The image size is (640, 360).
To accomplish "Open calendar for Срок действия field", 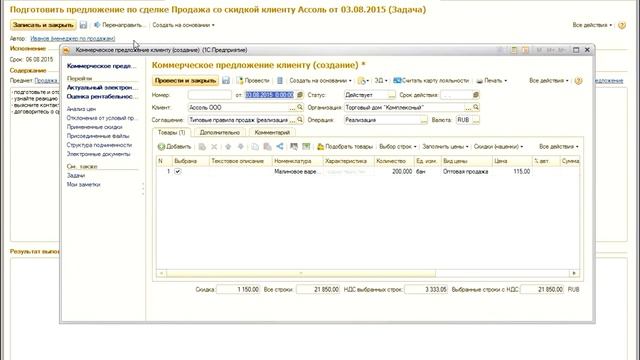I will coord(476,95).
